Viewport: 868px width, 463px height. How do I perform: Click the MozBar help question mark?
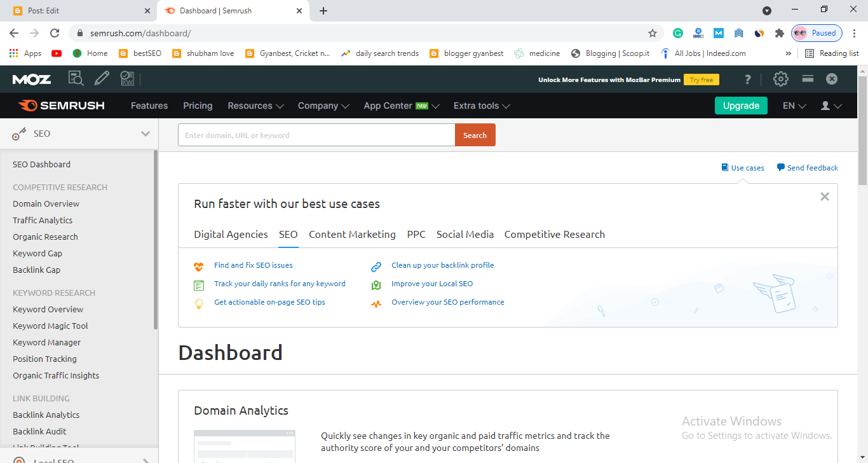748,79
